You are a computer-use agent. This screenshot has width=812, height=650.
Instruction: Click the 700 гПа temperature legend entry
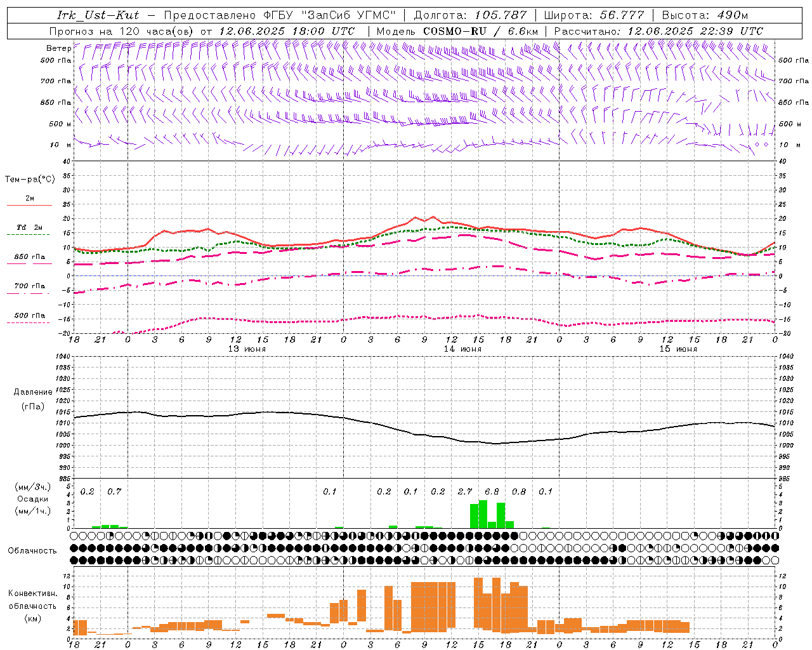[30, 286]
